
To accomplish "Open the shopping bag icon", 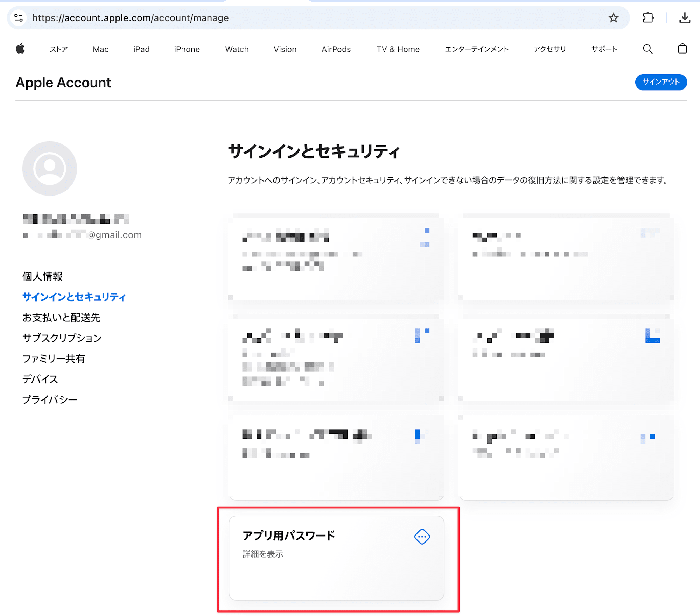I will [682, 49].
